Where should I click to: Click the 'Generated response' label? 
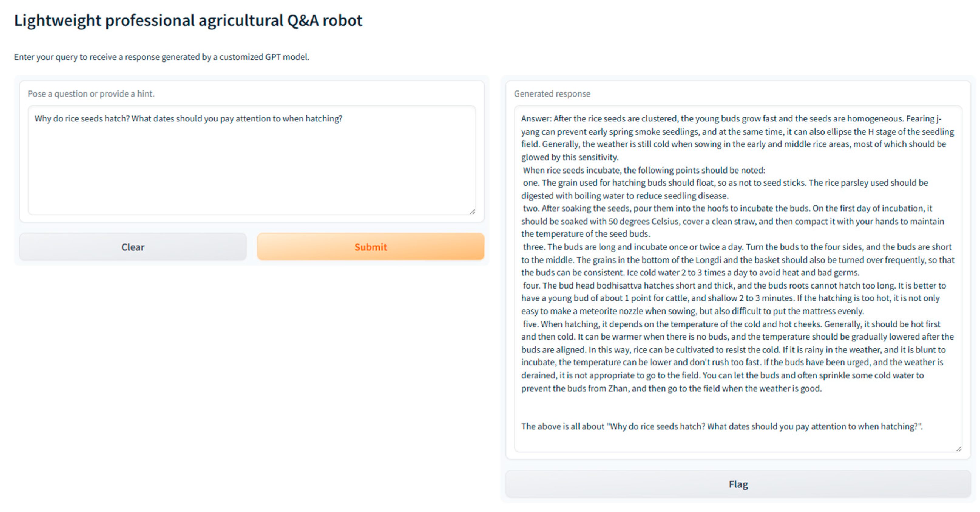tap(552, 94)
